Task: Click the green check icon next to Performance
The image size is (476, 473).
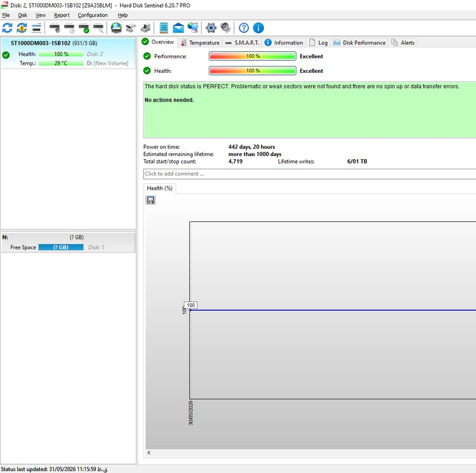Action: [x=147, y=56]
